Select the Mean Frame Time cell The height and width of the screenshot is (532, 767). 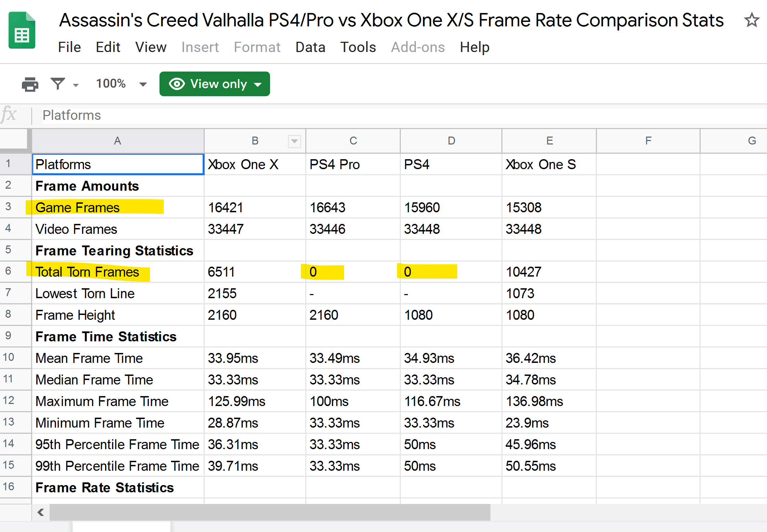click(x=118, y=358)
